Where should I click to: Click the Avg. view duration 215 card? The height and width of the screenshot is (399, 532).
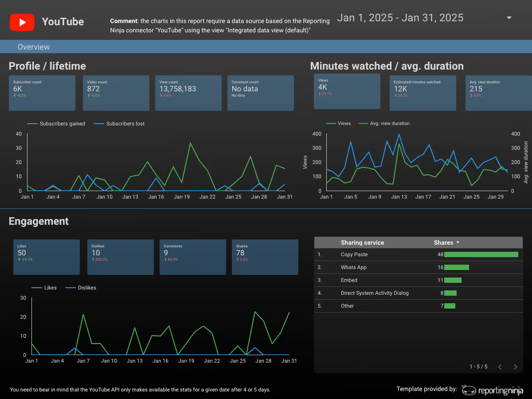(x=499, y=93)
